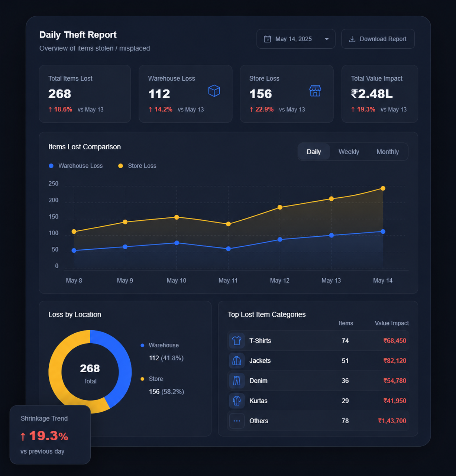Click the Warehouse Loss box icon

point(214,91)
